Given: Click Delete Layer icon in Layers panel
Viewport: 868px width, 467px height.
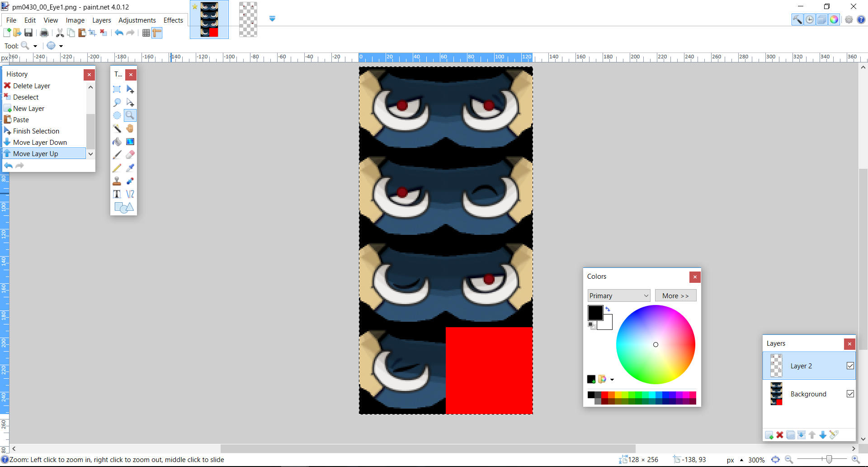Looking at the screenshot, I should click(x=780, y=435).
